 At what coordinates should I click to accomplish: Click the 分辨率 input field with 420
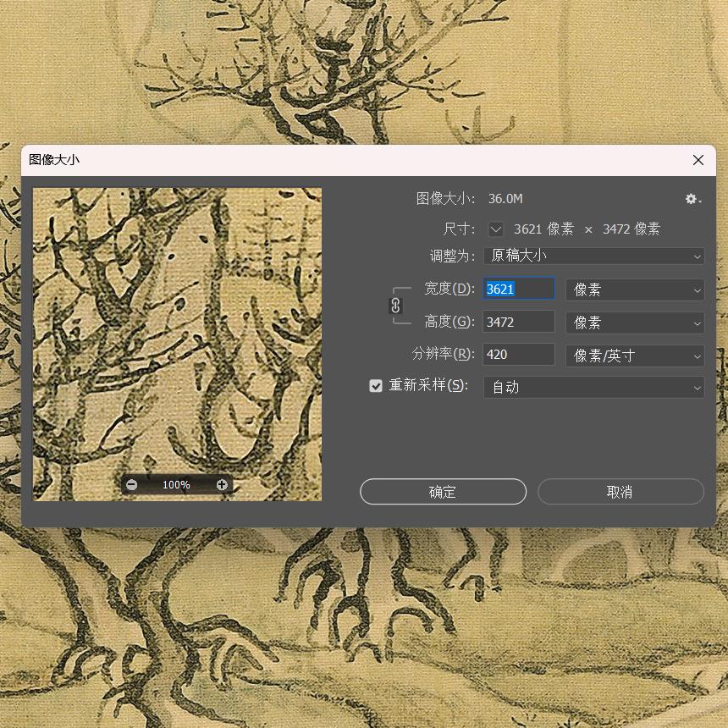[x=519, y=355]
